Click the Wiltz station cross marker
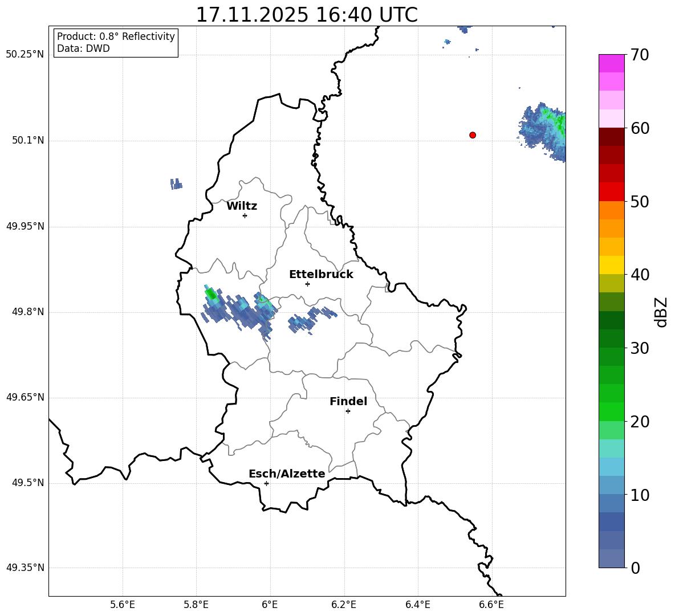This screenshot has width=675, height=616. pyautogui.click(x=245, y=215)
